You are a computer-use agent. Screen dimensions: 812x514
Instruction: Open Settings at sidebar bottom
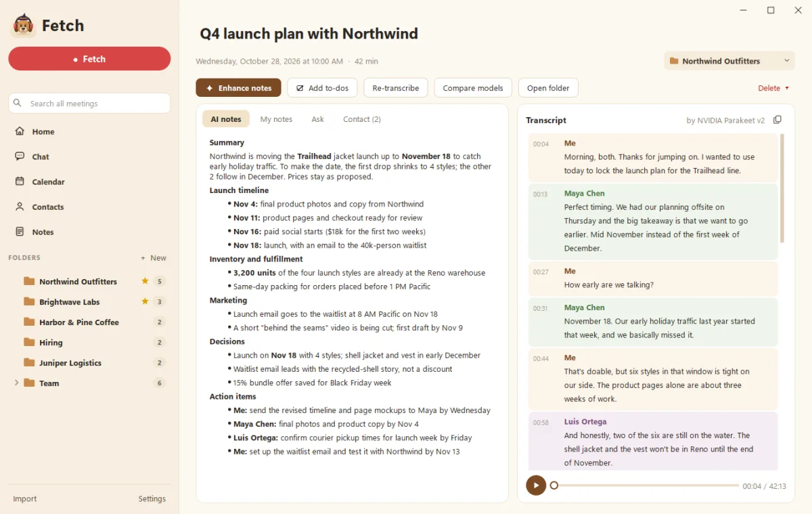[x=152, y=498]
